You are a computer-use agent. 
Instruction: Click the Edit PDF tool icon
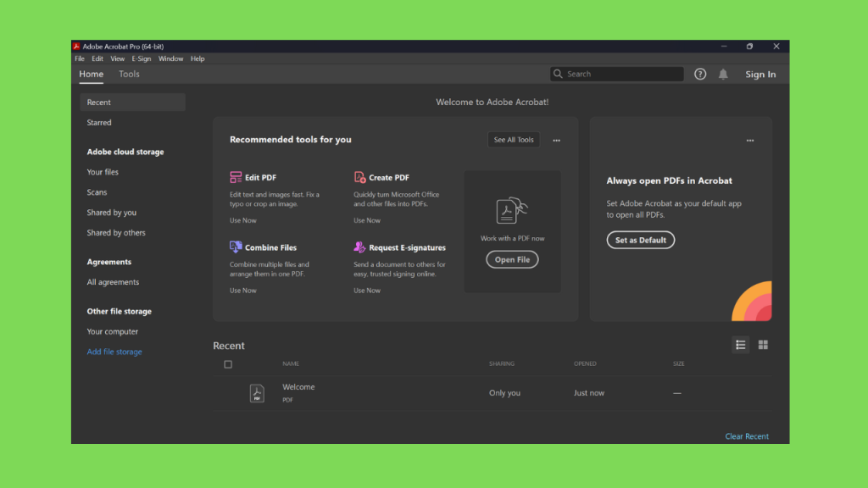[x=236, y=177]
